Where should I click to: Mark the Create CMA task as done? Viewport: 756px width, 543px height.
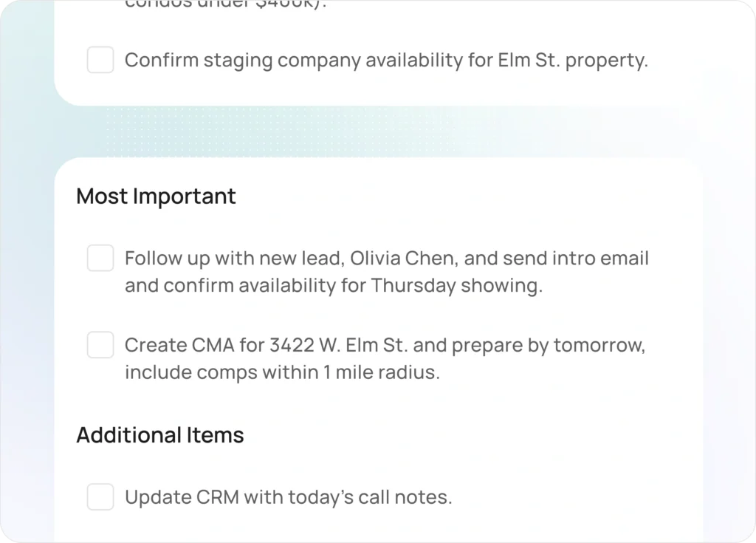click(100, 345)
